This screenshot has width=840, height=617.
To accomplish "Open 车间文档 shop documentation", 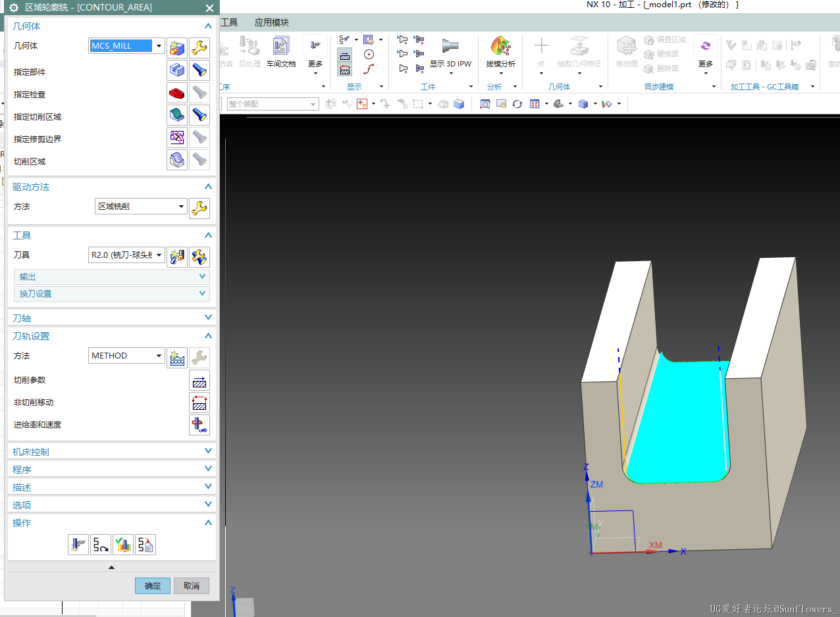I will 281,53.
